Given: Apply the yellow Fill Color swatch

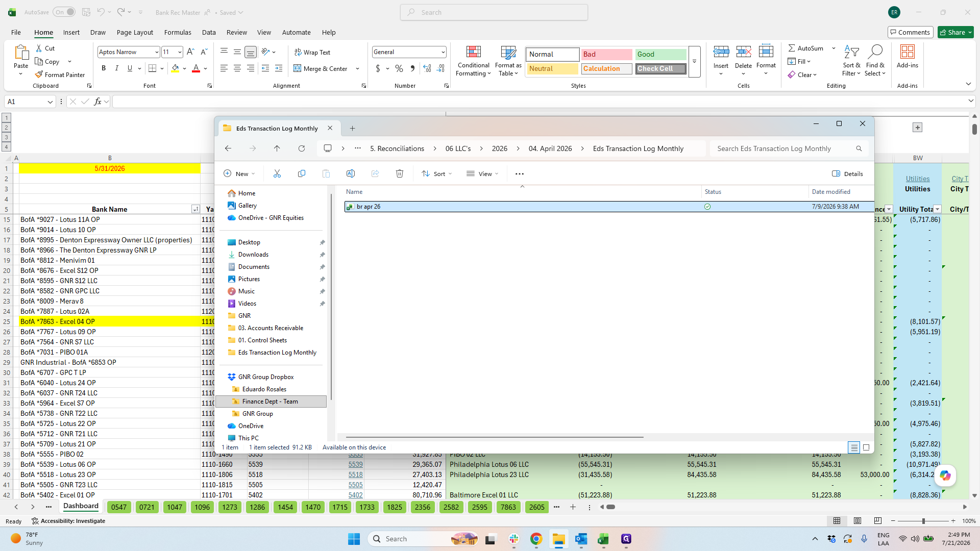Looking at the screenshot, I should click(175, 68).
